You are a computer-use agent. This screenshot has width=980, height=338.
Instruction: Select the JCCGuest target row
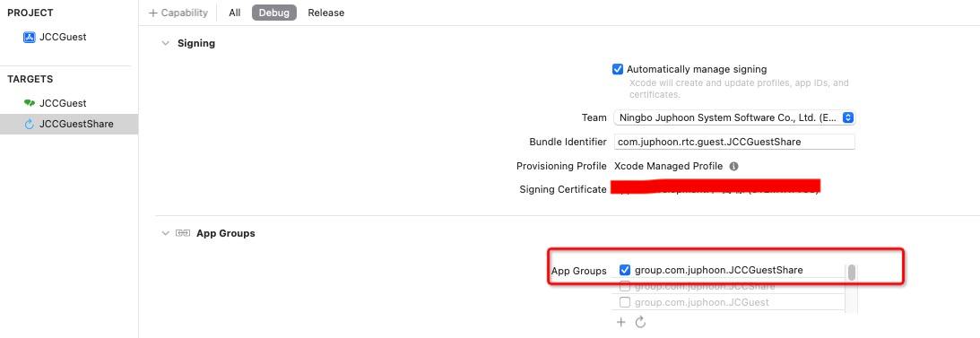click(69, 103)
